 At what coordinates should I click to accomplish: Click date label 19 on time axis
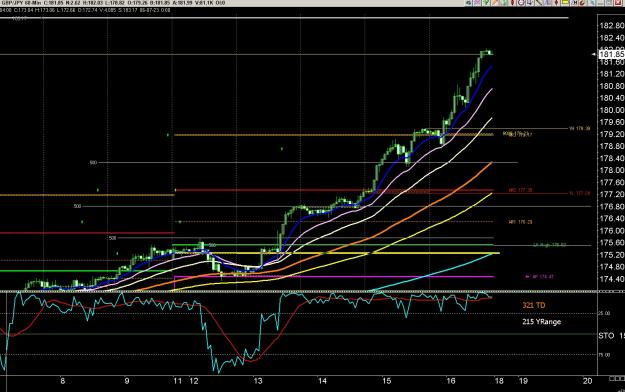click(523, 381)
